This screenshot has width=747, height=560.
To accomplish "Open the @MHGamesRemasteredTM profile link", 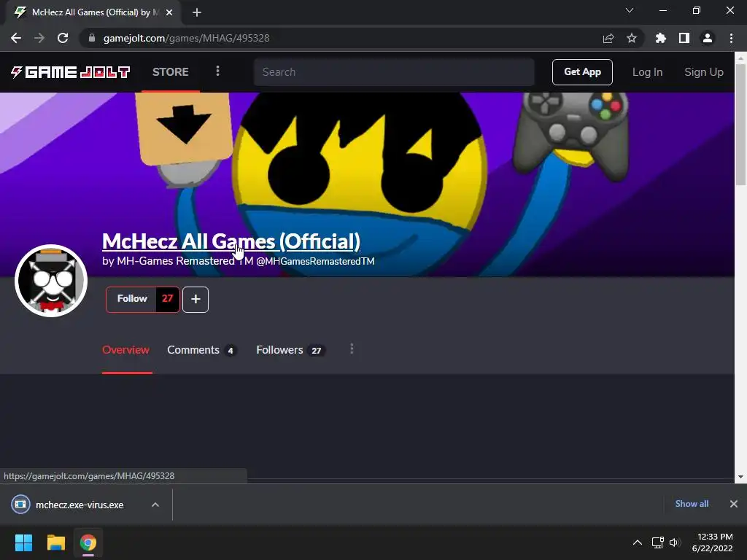I will 315,262.
